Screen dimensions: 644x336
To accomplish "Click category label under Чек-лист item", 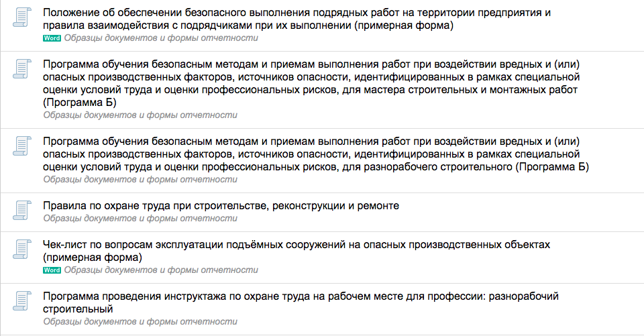I will pos(161,270).
